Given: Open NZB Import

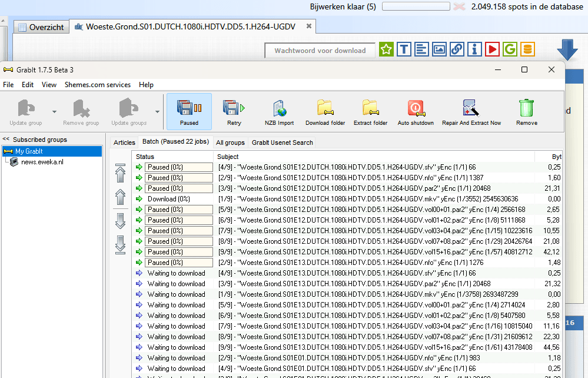Looking at the screenshot, I should coord(279,110).
